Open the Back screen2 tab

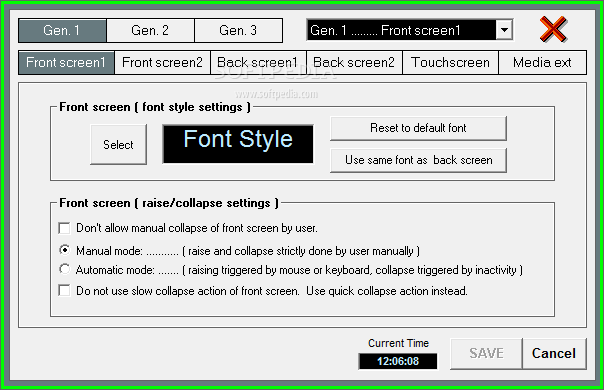(354, 62)
